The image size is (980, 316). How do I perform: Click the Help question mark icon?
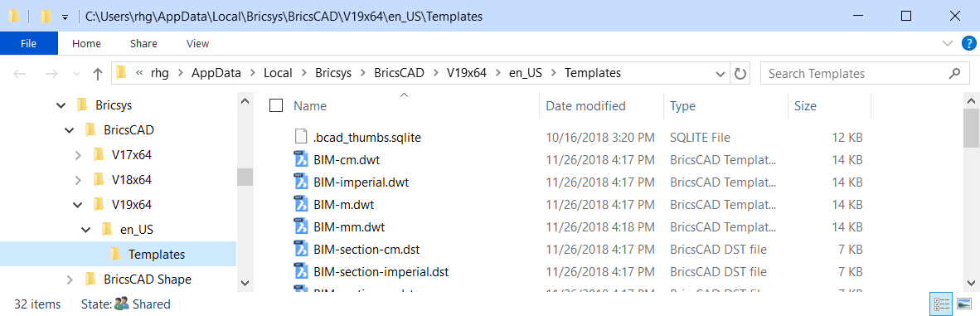click(967, 43)
